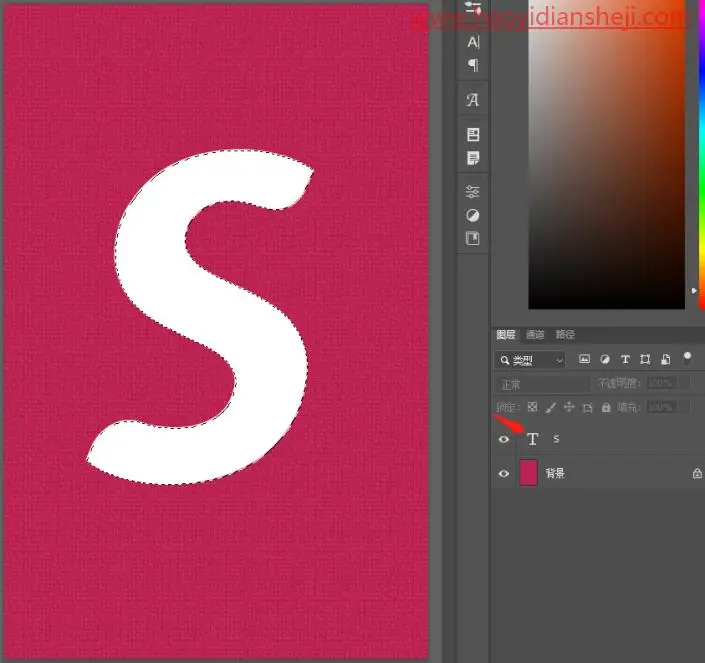Click the background layer lock icon

pyautogui.click(x=697, y=473)
